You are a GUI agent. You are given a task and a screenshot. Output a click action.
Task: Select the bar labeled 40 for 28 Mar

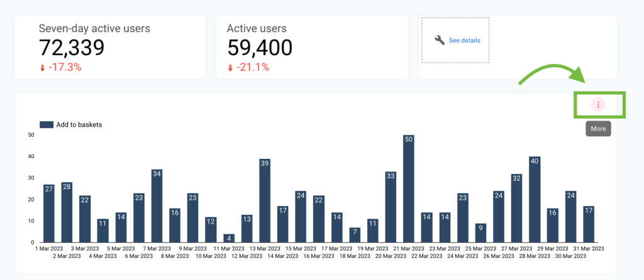point(535,199)
